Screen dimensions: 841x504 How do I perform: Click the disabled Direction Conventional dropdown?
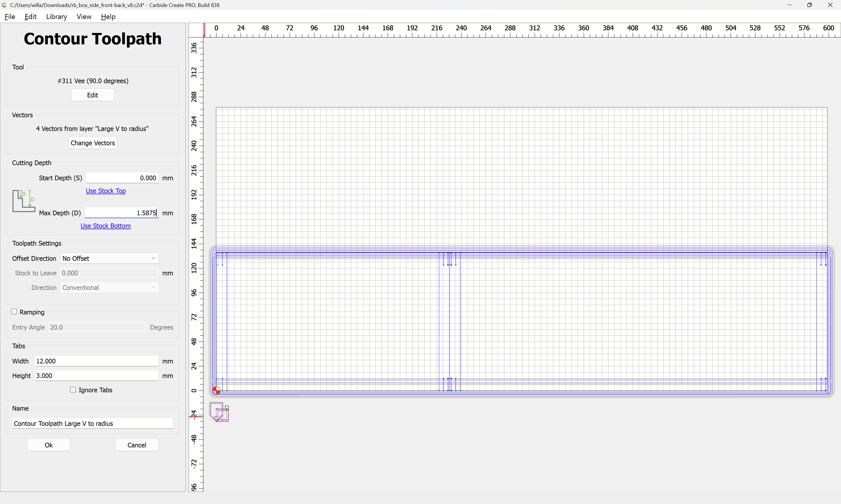pos(109,288)
